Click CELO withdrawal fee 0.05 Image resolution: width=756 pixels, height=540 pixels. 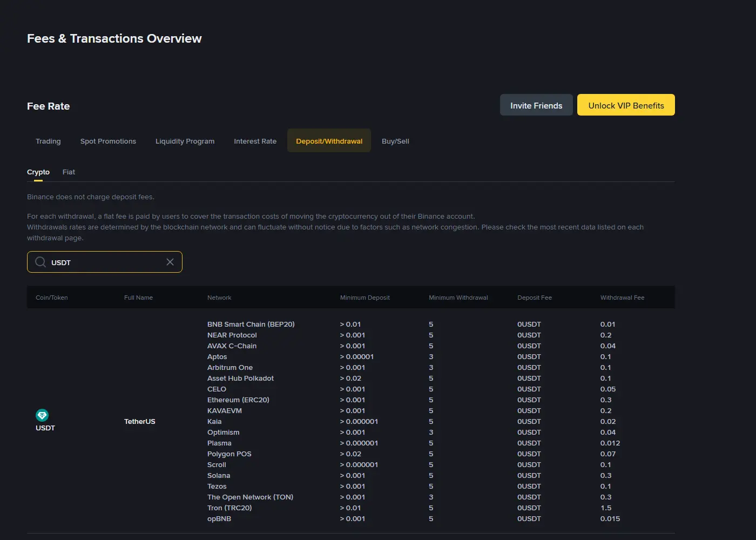608,389
